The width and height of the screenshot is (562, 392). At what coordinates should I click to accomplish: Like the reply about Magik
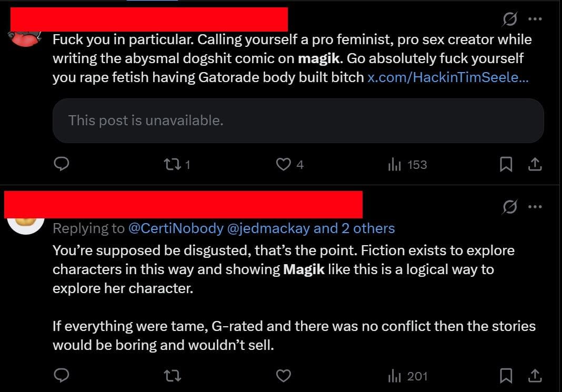pyautogui.click(x=284, y=376)
